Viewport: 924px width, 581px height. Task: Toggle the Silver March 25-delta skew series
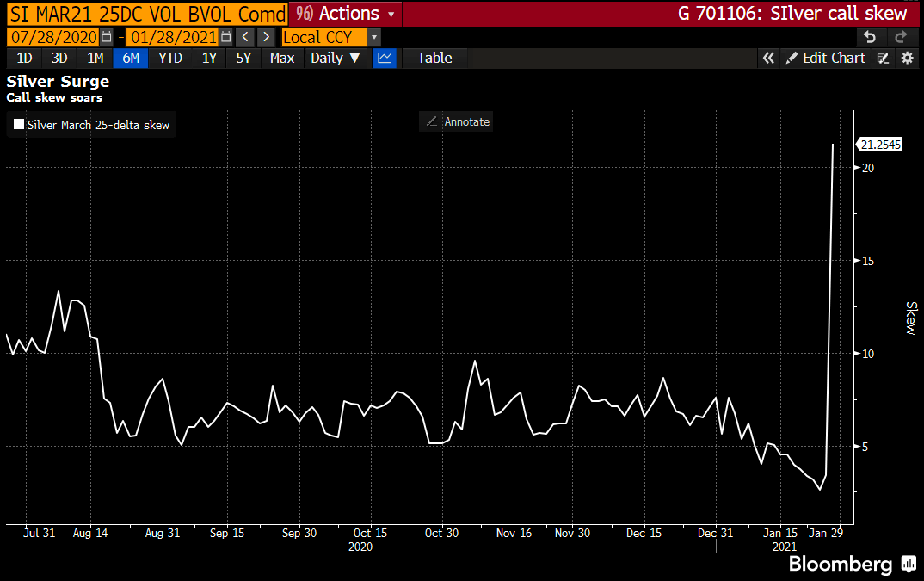91,125
